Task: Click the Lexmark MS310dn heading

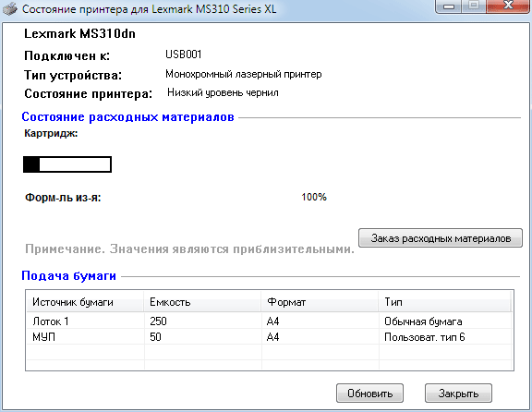Action: tap(79, 33)
